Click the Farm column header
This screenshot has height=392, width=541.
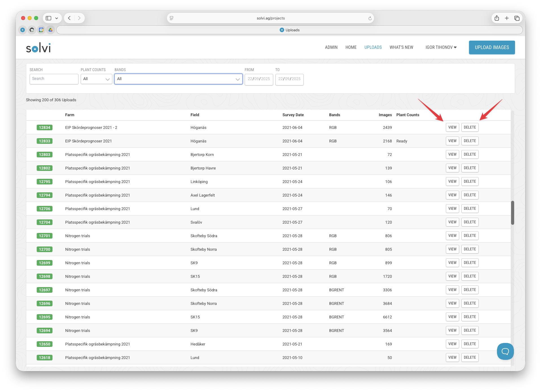coord(70,115)
